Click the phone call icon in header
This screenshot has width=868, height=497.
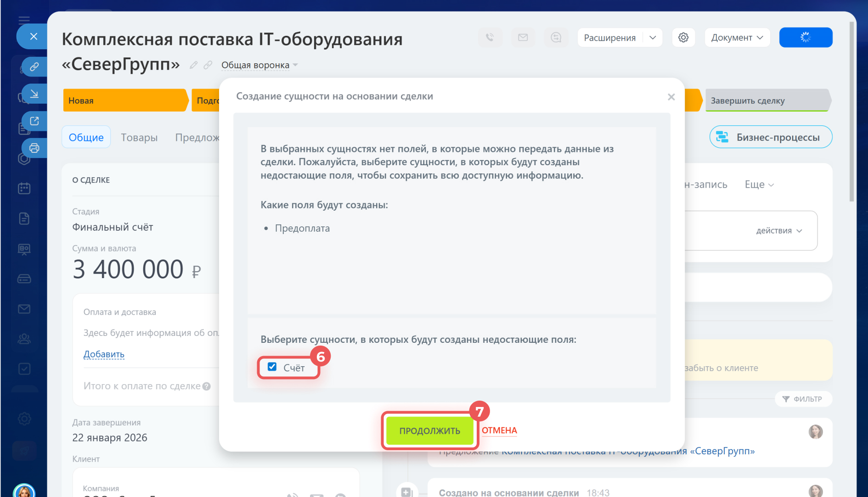[490, 38]
